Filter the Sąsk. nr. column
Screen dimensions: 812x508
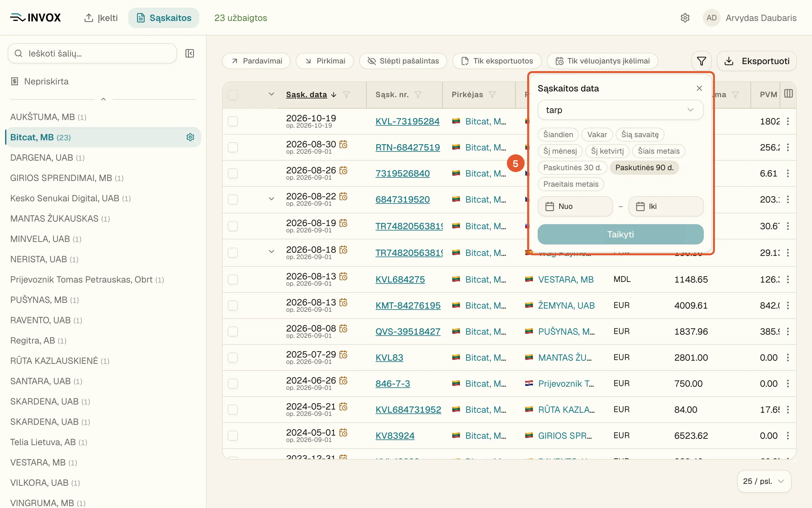(418, 95)
